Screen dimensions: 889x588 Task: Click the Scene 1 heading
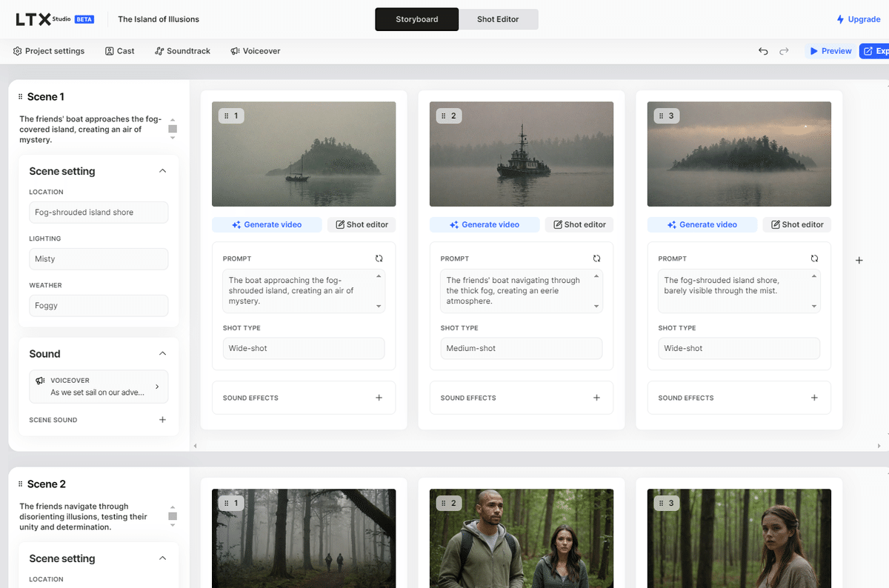[x=46, y=97]
